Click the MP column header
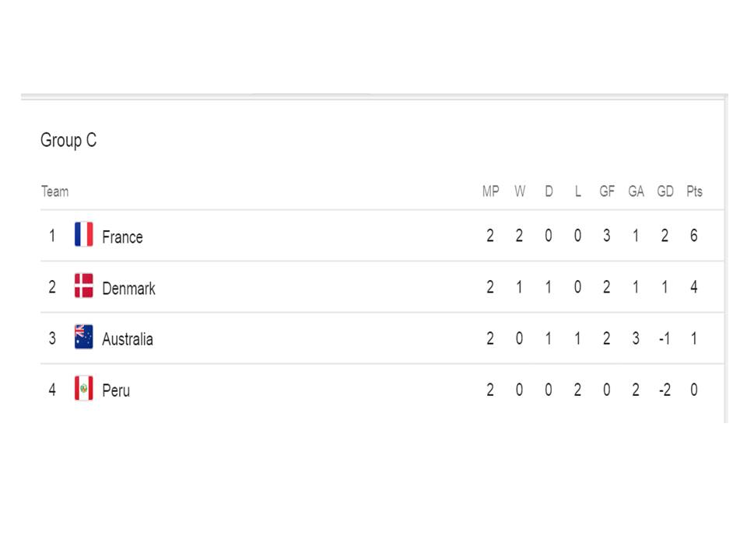 [490, 191]
